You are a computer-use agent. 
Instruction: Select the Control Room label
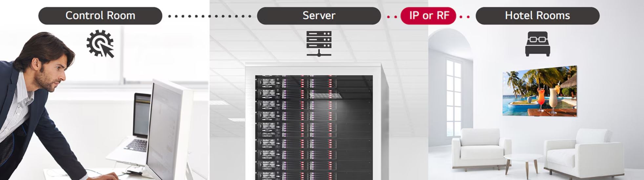[100, 16]
